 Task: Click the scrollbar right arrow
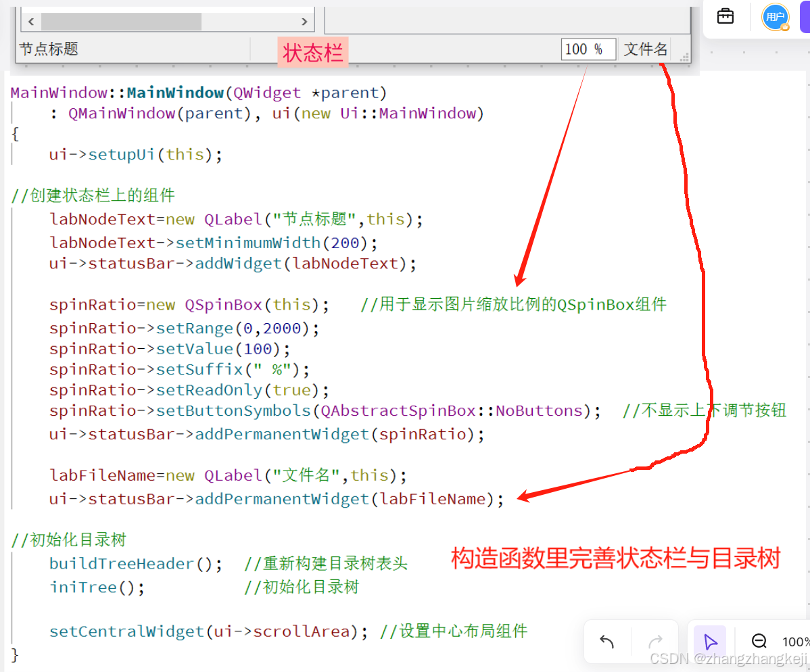click(x=304, y=22)
